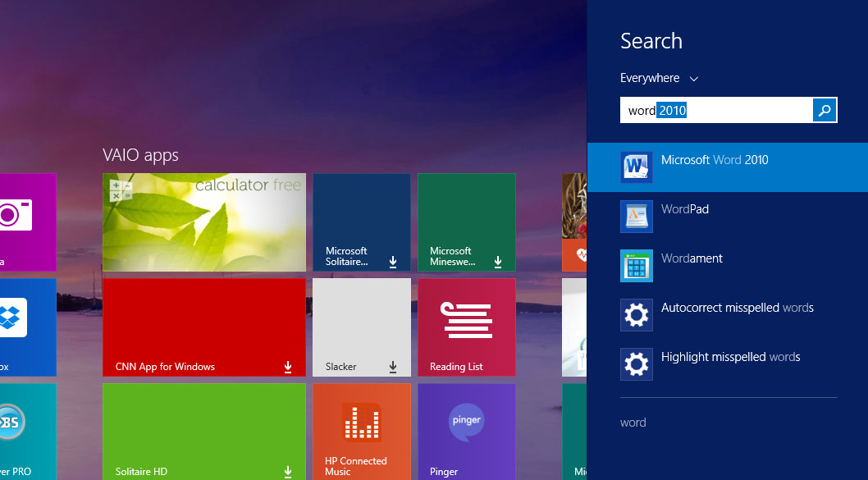The width and height of the screenshot is (868, 480).
Task: Click the VAIO apps group heading
Action: point(140,155)
